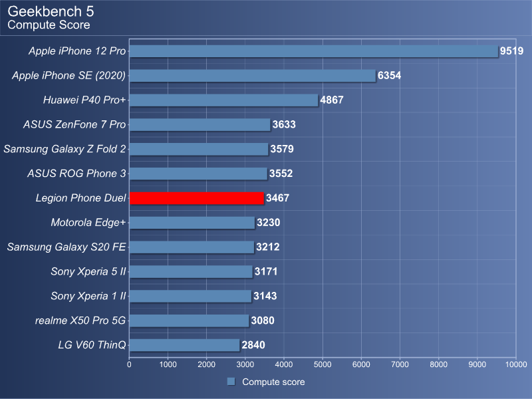This screenshot has height=399, width=532.
Task: Click the score value 2840
Action: (x=253, y=345)
